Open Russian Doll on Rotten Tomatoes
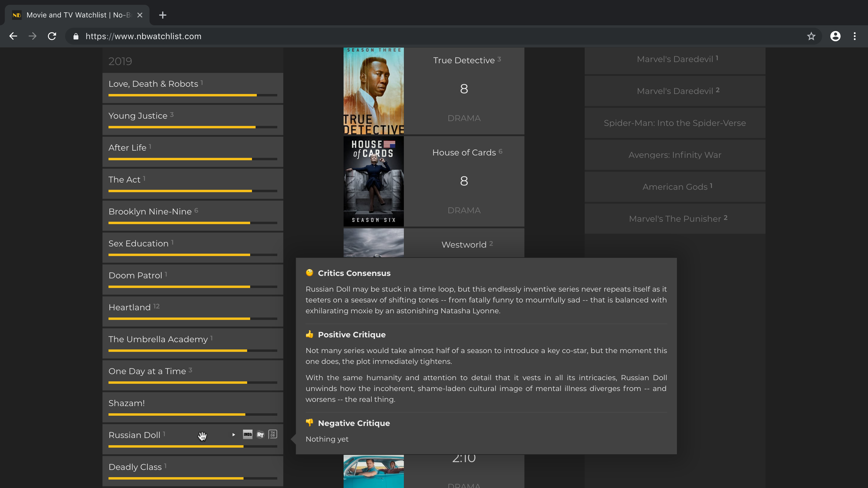This screenshot has height=488, width=868. pyautogui.click(x=260, y=435)
